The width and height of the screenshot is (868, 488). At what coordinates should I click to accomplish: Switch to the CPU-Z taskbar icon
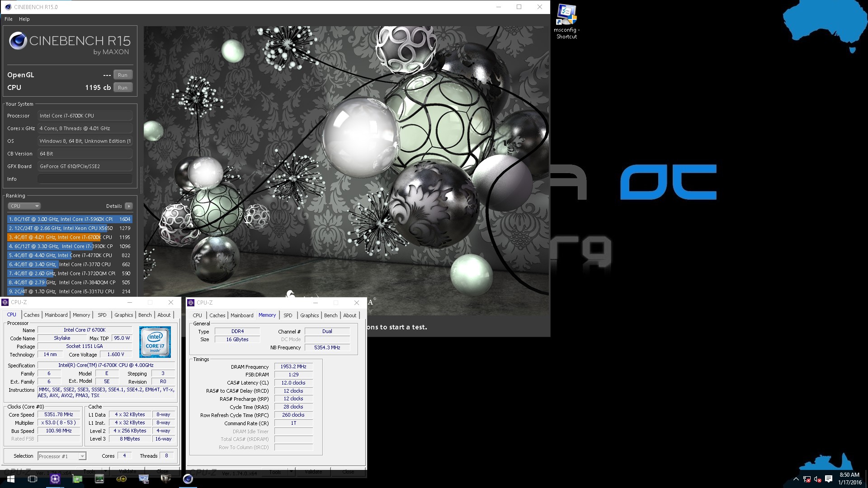tap(55, 479)
